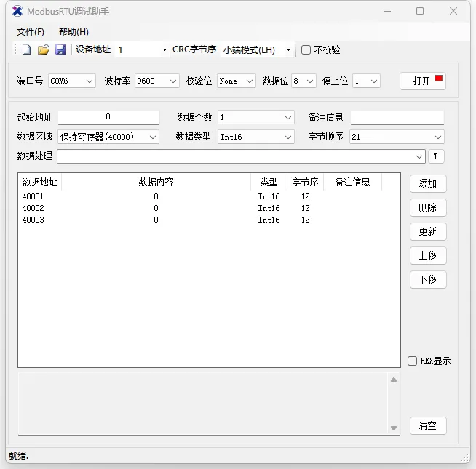Select the row with address 40001

(x=209, y=196)
